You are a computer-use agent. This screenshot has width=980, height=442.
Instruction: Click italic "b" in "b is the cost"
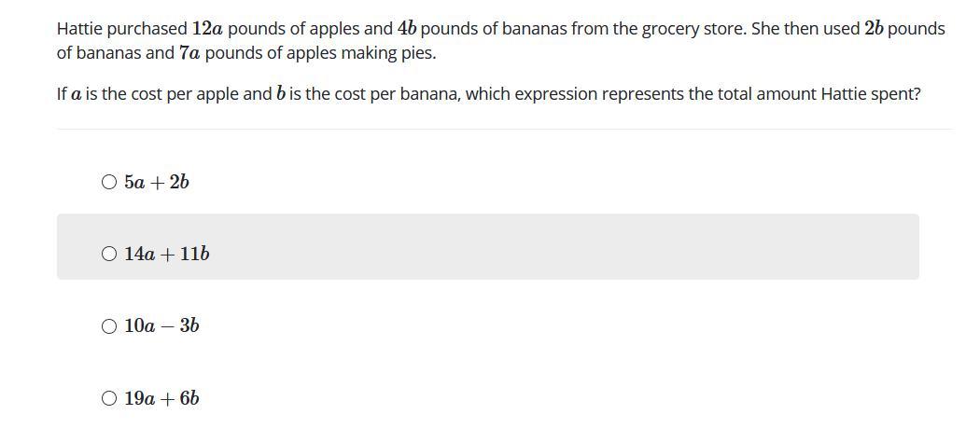pyautogui.click(x=281, y=94)
